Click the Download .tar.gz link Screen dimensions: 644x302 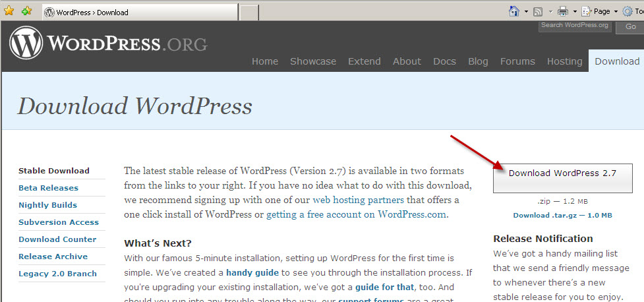562,215
